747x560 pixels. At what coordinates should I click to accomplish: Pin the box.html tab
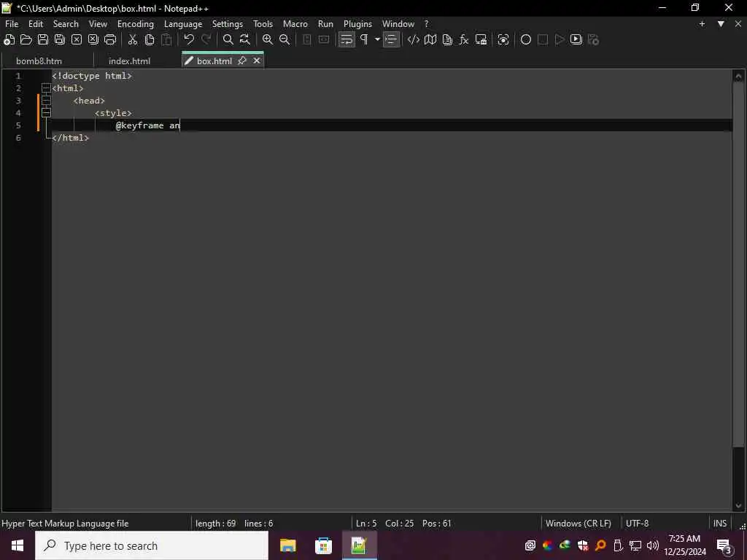point(242,61)
